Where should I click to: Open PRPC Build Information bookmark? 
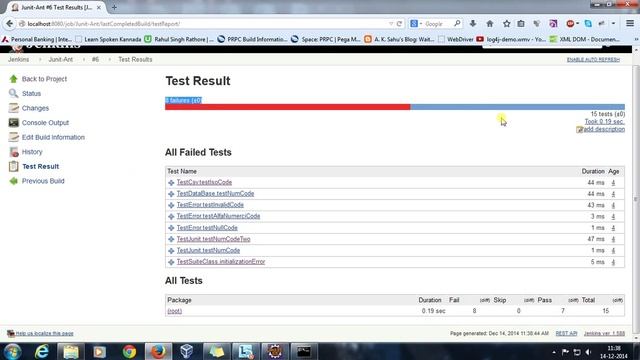(x=252, y=39)
